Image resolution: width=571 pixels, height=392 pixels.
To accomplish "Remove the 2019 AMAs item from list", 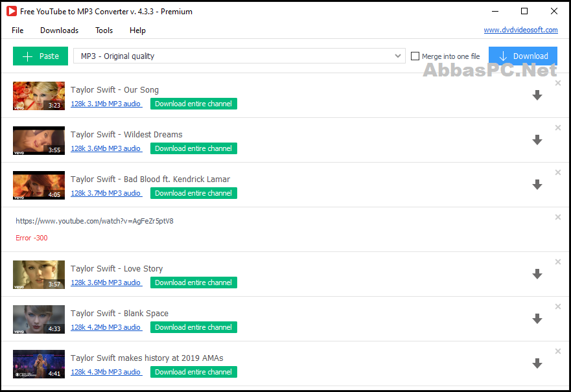I will (x=557, y=351).
